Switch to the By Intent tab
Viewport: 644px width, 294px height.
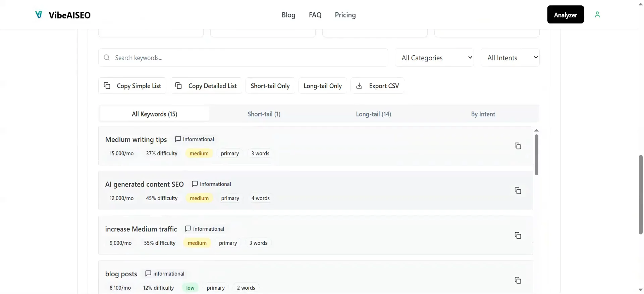click(x=483, y=114)
